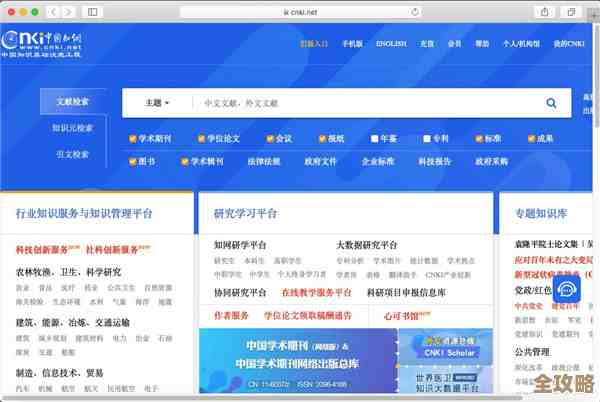This screenshot has width=600, height=402.
Task: Toggle the 成果 checkbox
Action: (x=531, y=139)
